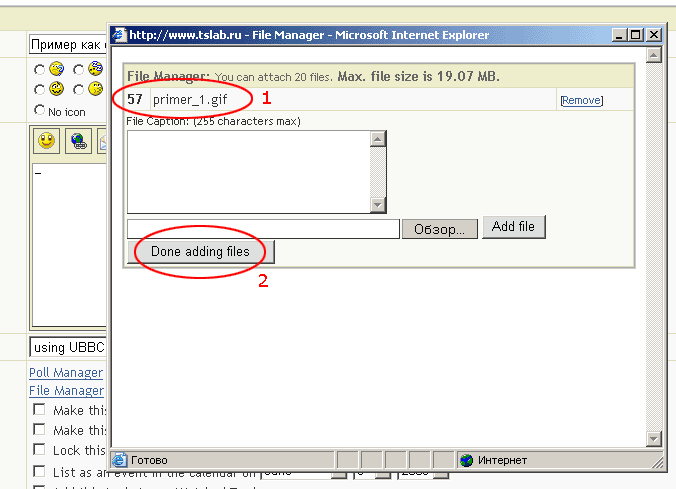
Task: Click the Интернет zone globe icon in status bar
Action: [x=466, y=460]
